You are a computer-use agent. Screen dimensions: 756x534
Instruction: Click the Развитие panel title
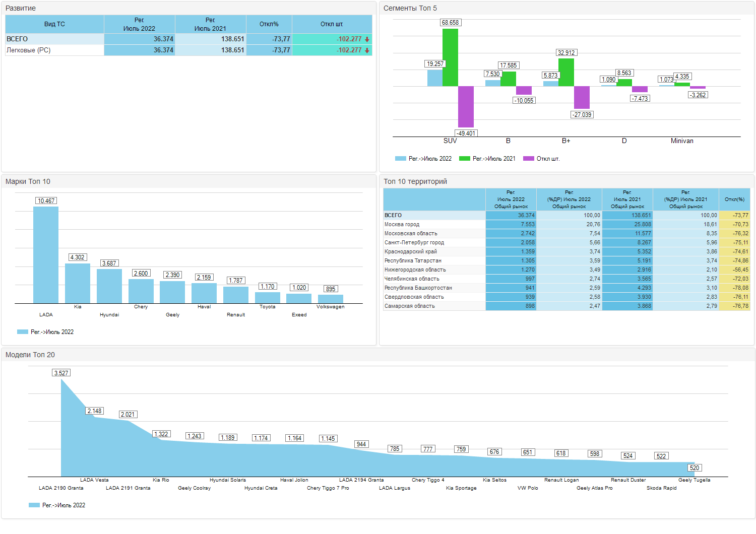tap(21, 8)
